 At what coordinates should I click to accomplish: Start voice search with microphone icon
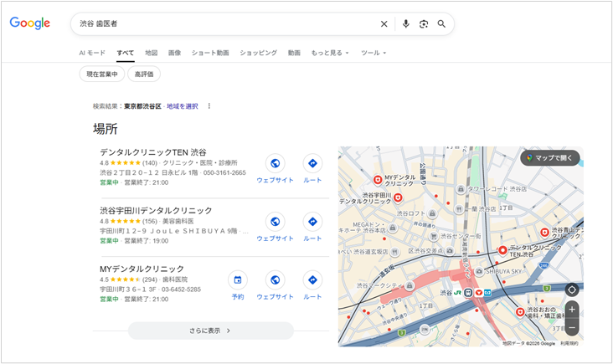[406, 23]
